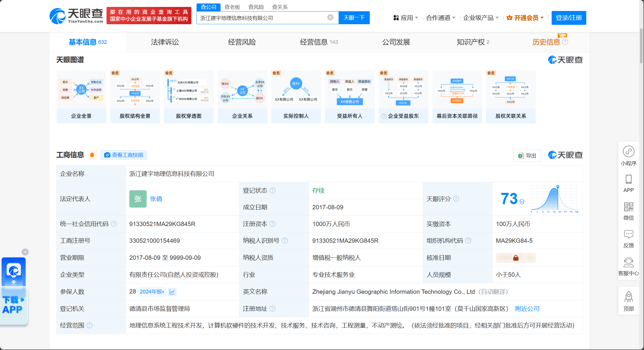Click the help icon next to 注册资本
The image size is (644, 350).
pos(272,224)
